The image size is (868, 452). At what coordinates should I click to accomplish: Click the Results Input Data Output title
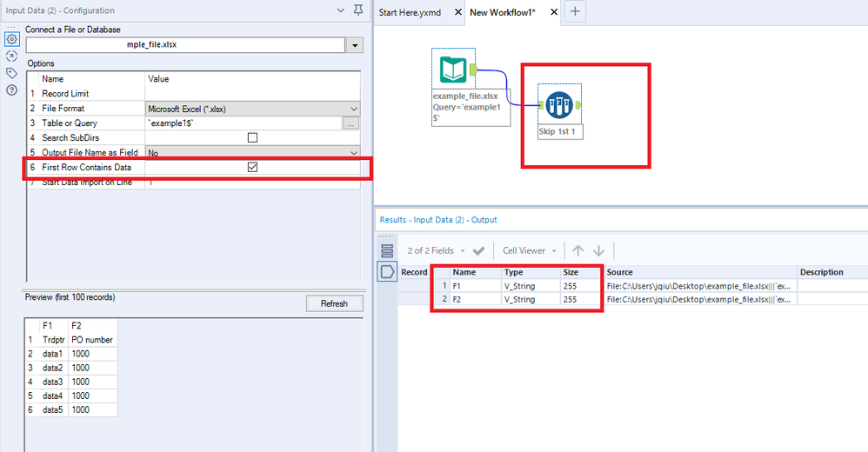[x=437, y=220]
